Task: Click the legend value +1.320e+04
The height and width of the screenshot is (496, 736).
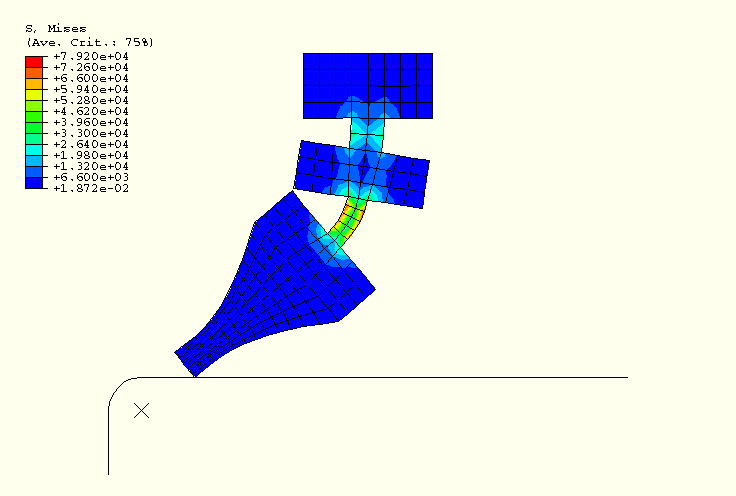Action: click(x=91, y=166)
